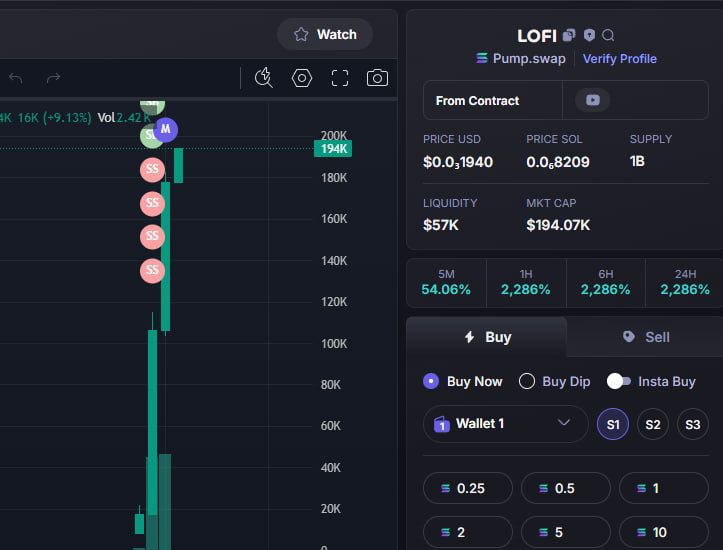Screen dimensions: 723x550
Task: Choose 1 SOL buy amount
Action: click(664, 488)
